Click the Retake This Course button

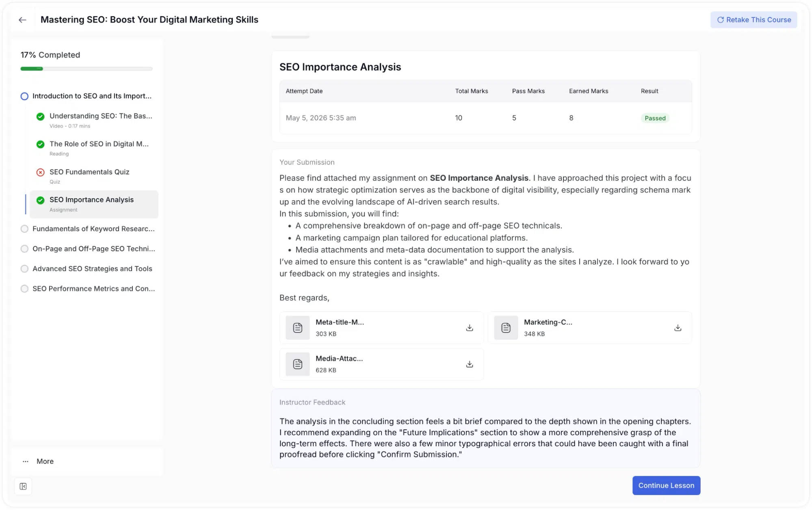coord(754,20)
